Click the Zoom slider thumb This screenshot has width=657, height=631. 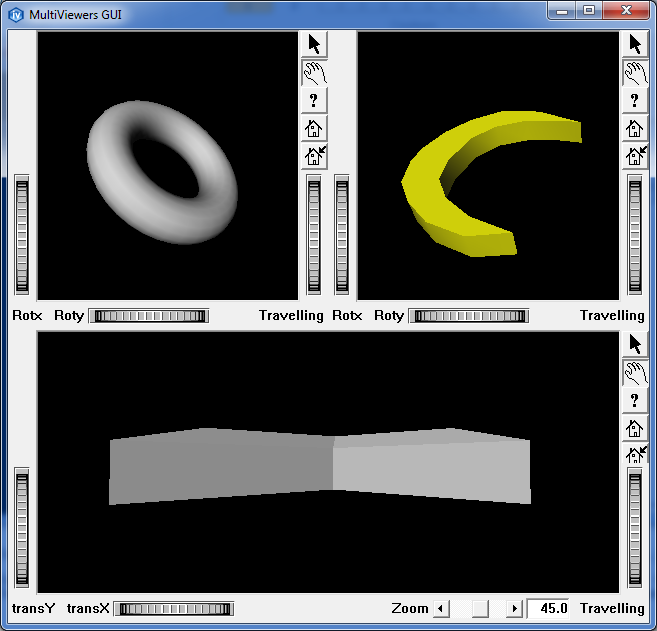(x=481, y=609)
